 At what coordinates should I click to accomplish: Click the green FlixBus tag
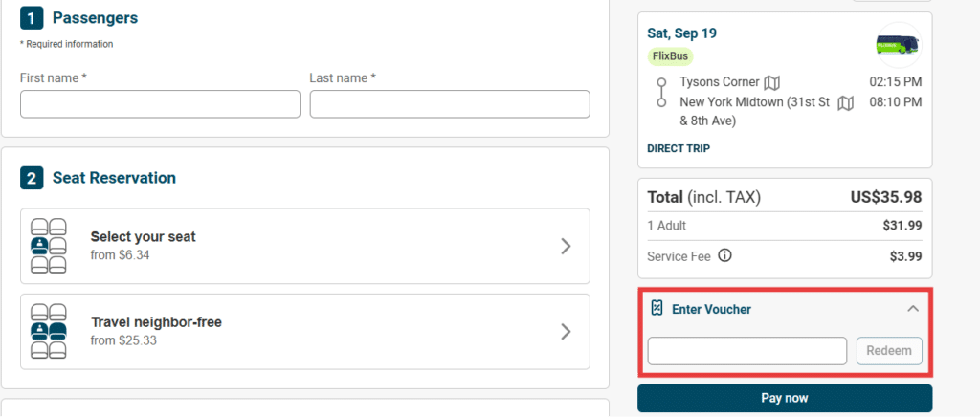pos(670,56)
